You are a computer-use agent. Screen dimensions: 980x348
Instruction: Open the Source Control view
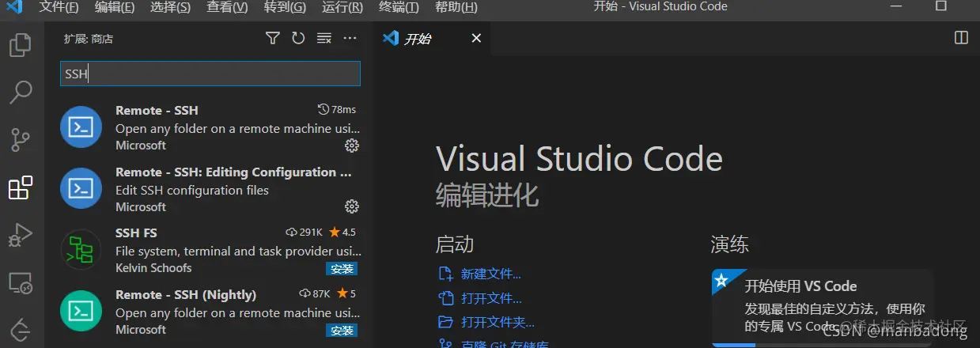coord(20,140)
